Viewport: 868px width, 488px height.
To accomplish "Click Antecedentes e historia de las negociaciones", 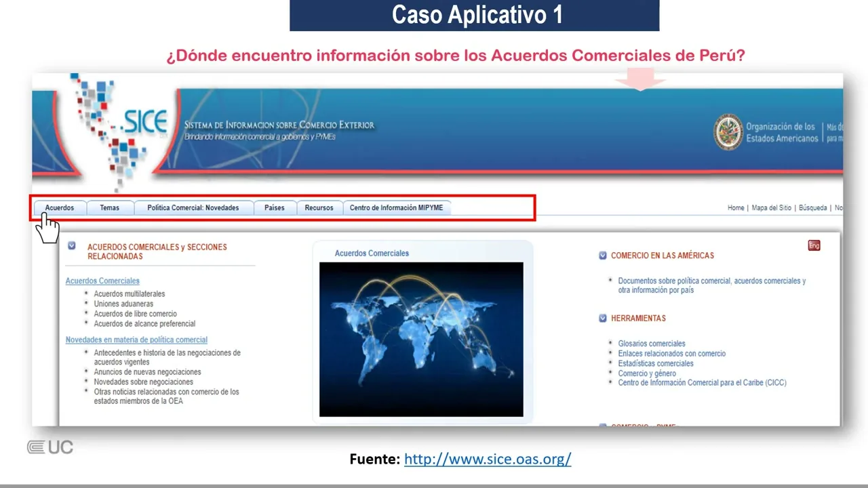I will click(x=167, y=357).
